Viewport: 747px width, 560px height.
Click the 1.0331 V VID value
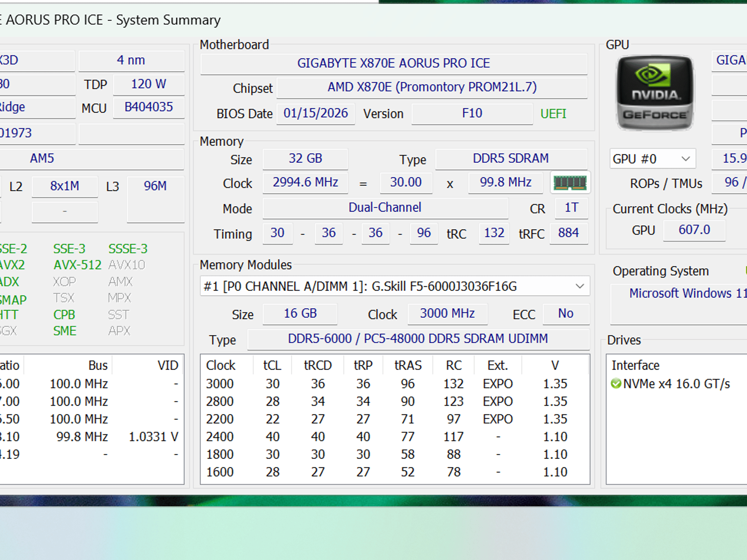coord(154,437)
